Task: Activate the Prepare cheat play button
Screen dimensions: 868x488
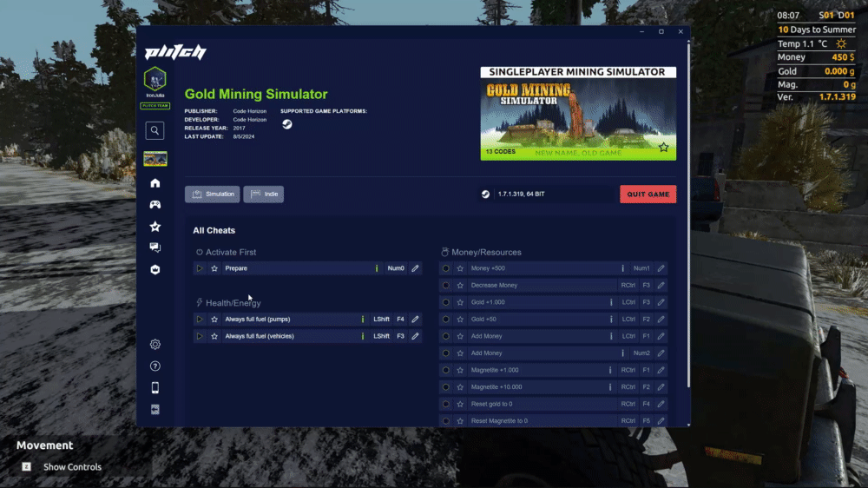Action: point(200,268)
